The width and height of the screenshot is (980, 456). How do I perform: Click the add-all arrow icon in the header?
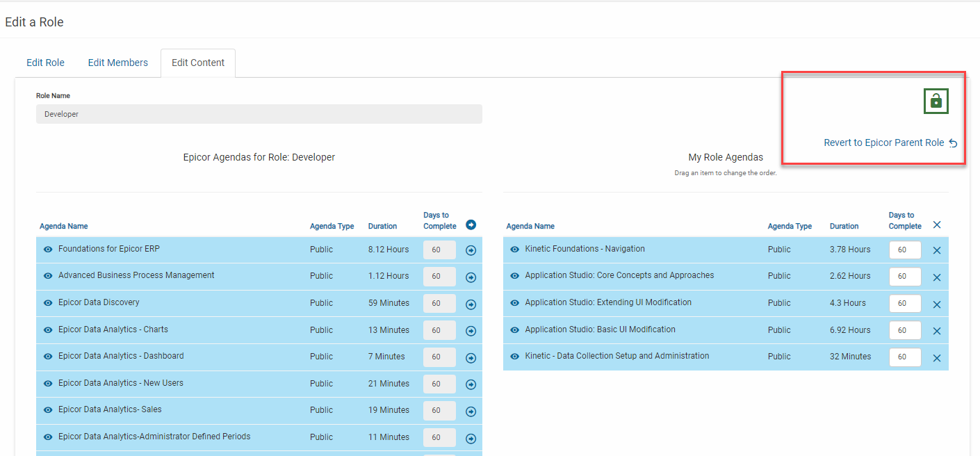coord(471,225)
